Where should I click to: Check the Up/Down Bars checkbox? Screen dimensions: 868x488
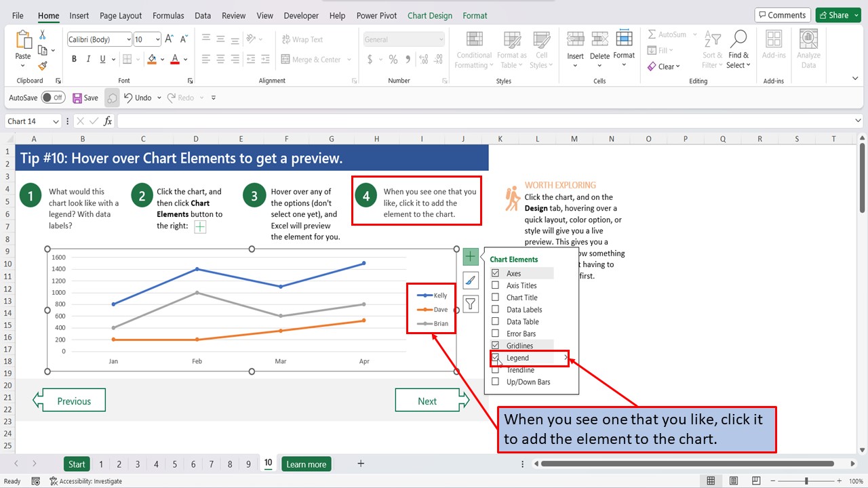point(495,382)
